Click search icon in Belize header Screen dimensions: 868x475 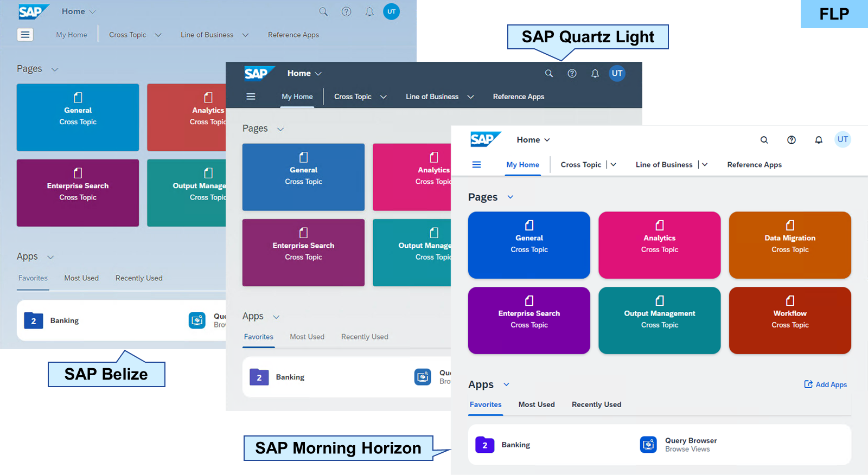click(323, 11)
